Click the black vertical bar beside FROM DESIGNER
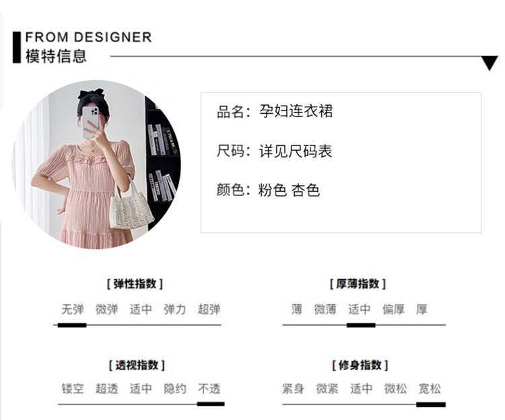Screen dimensions: 505x420 click(x=17, y=47)
